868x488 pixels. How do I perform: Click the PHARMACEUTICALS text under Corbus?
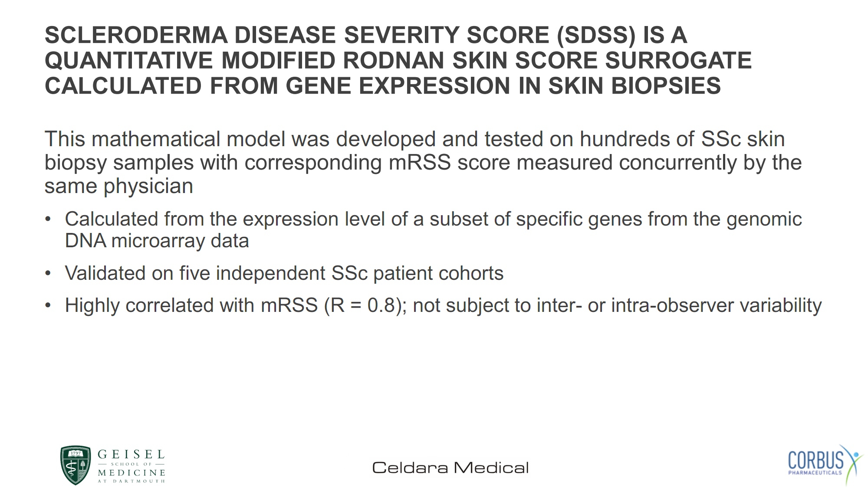(815, 473)
